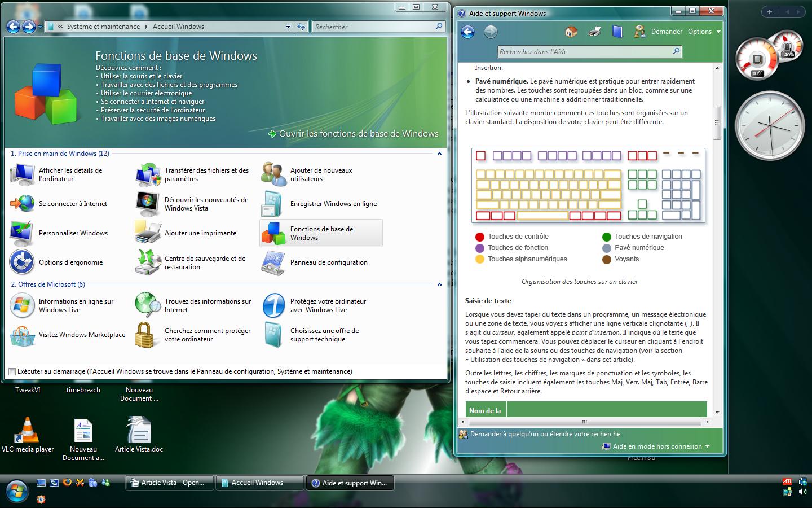Open Help home page (house icon)
The image size is (812, 508).
coord(571,32)
